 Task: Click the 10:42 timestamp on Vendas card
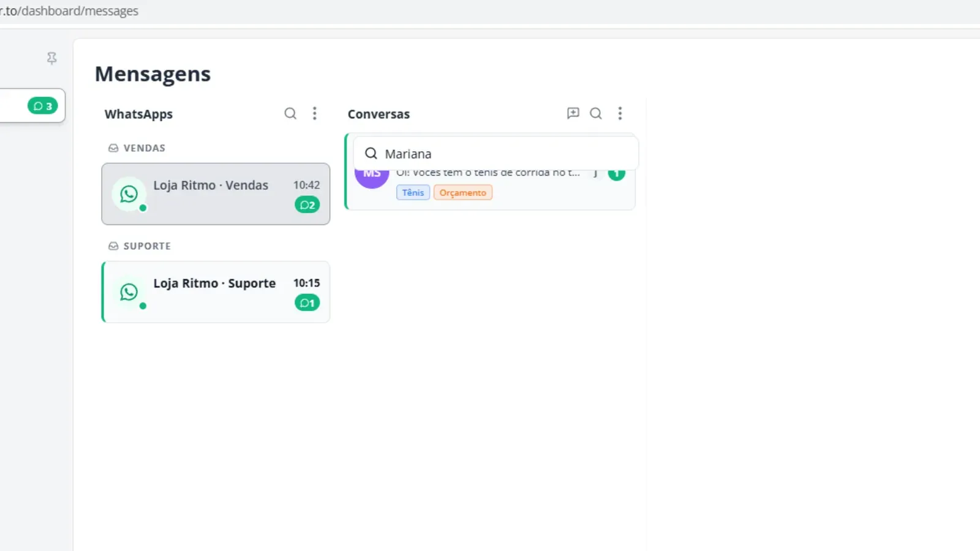pos(307,185)
